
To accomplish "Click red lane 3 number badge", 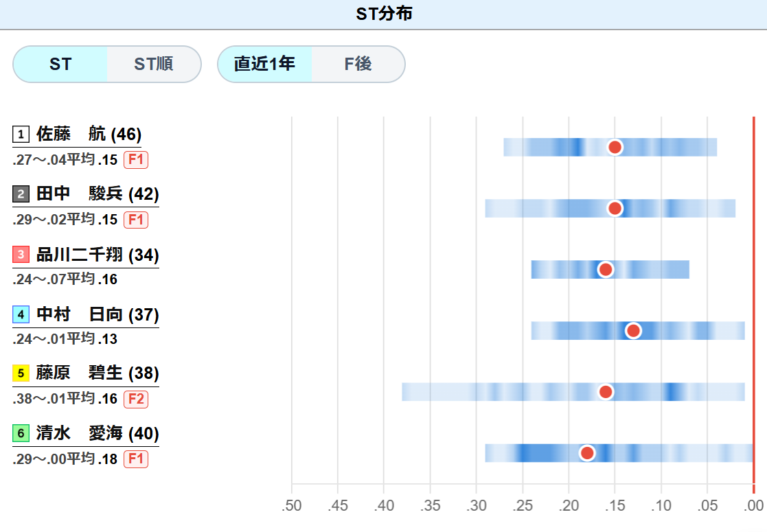I will [21, 254].
